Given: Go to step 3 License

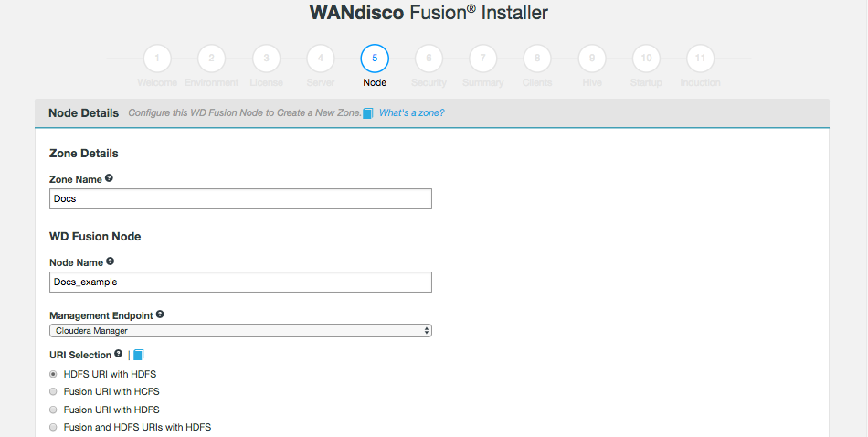Looking at the screenshot, I should pyautogui.click(x=266, y=59).
